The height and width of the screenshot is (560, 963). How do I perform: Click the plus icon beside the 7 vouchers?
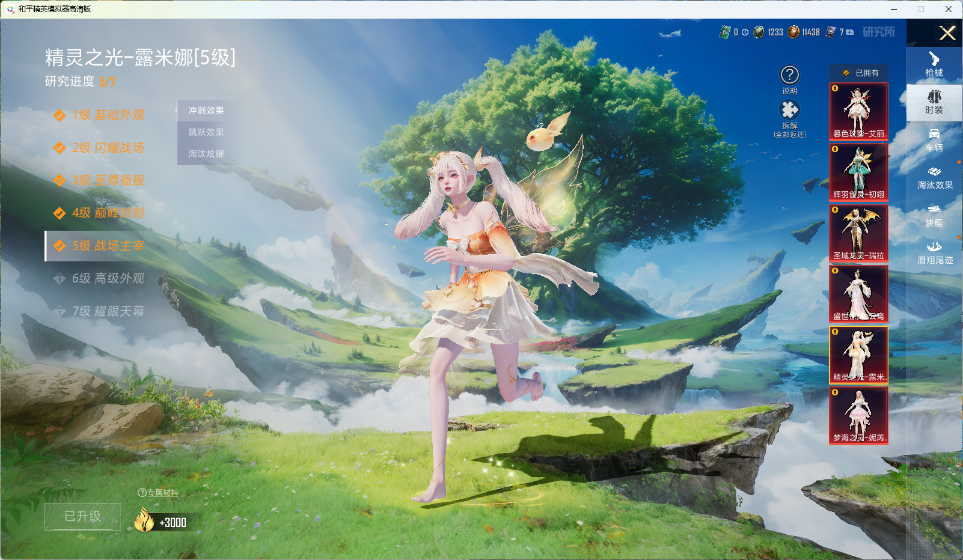tap(850, 32)
